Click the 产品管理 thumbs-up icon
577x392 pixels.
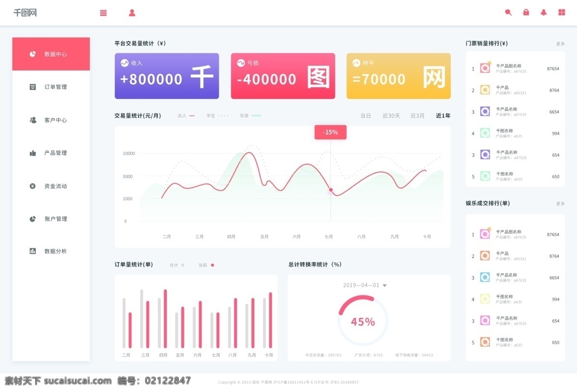33,153
